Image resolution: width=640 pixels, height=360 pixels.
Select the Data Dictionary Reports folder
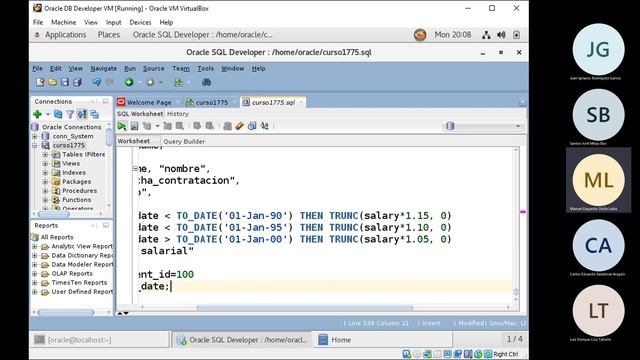tap(82, 256)
